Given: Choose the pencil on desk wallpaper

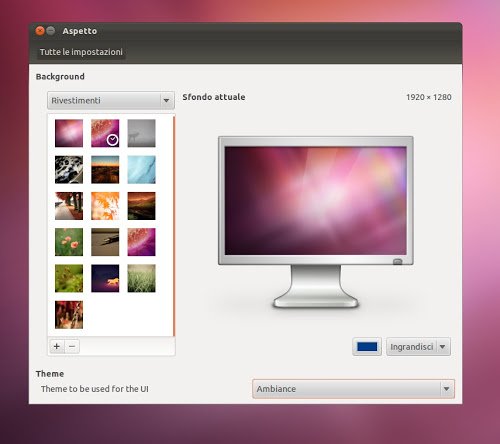Looking at the screenshot, I should [105, 242].
